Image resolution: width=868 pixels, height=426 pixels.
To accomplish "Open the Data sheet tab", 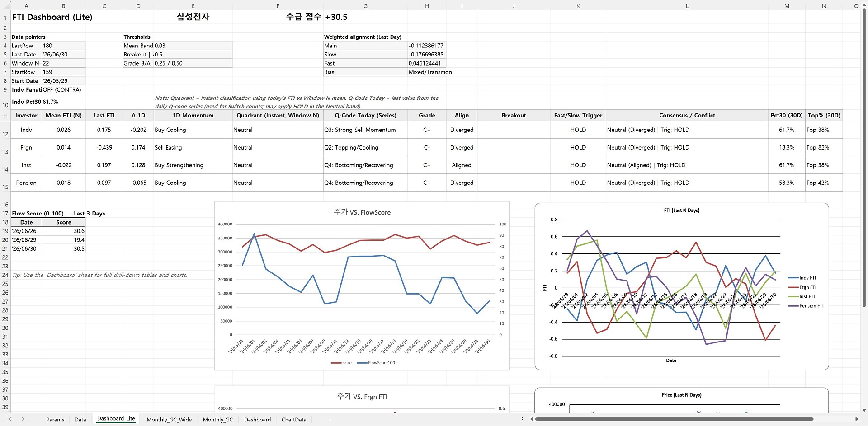I will click(x=80, y=420).
